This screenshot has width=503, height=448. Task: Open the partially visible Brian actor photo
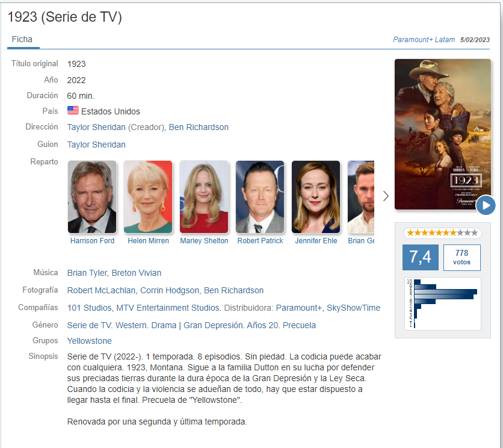[361, 197]
